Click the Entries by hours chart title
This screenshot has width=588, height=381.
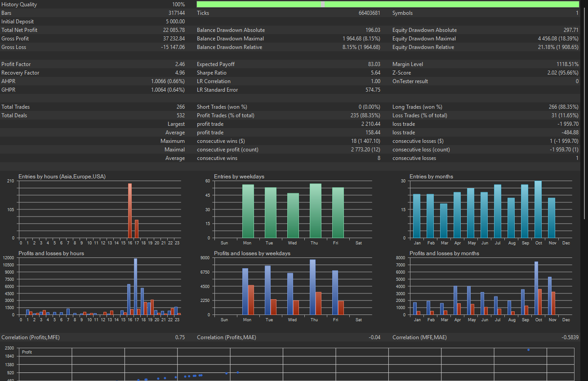click(62, 177)
